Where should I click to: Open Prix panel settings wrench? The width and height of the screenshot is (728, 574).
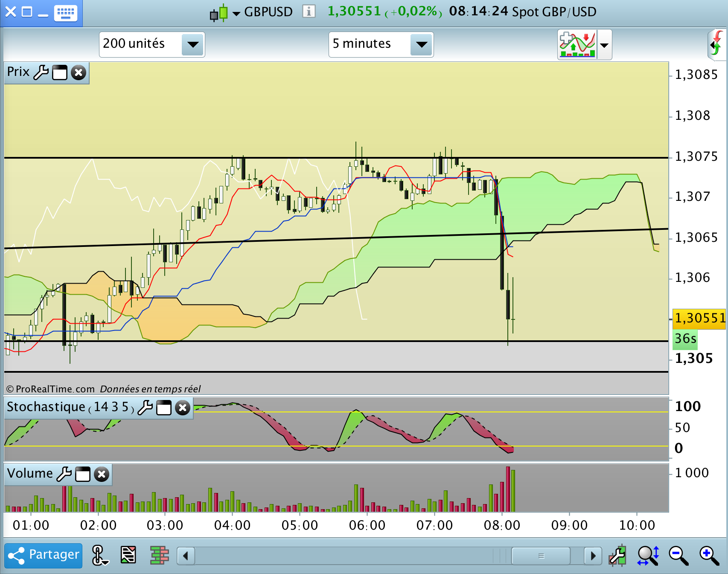point(41,72)
